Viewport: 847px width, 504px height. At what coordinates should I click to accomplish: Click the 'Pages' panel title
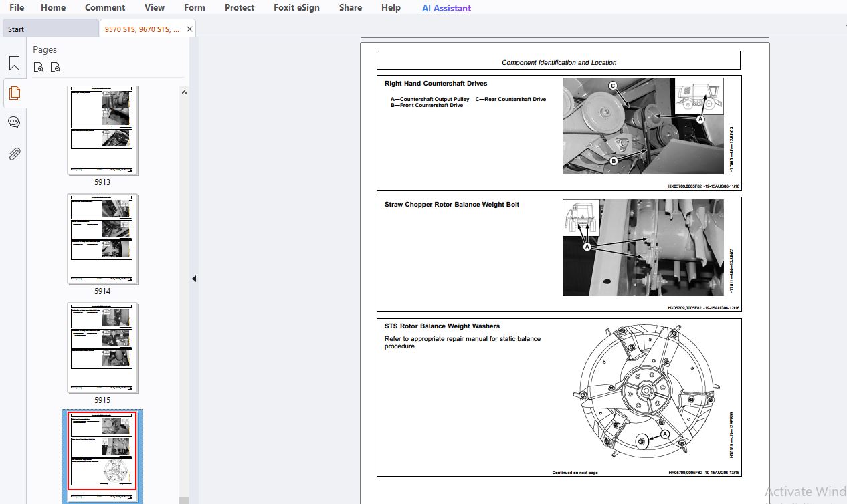(x=45, y=49)
